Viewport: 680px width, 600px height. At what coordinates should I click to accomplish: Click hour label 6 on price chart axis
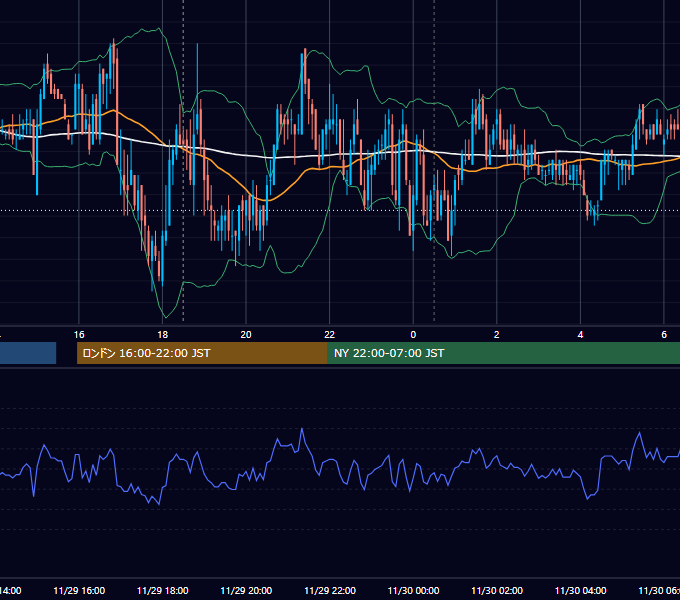coord(664,335)
